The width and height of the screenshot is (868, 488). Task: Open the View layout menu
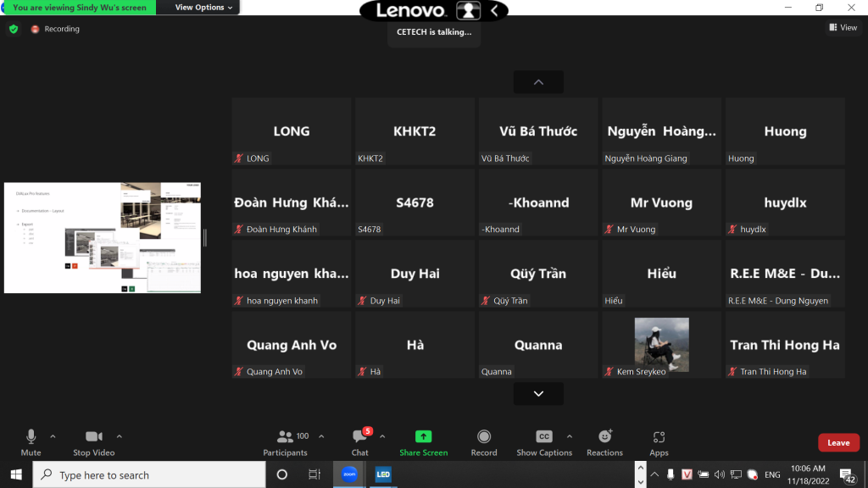[x=843, y=28]
